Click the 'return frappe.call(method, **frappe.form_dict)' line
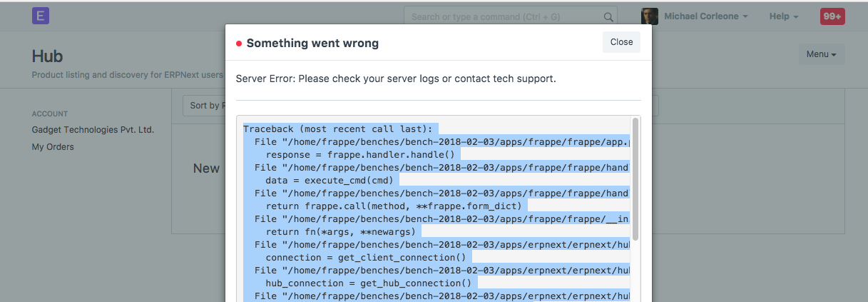 tap(394, 206)
